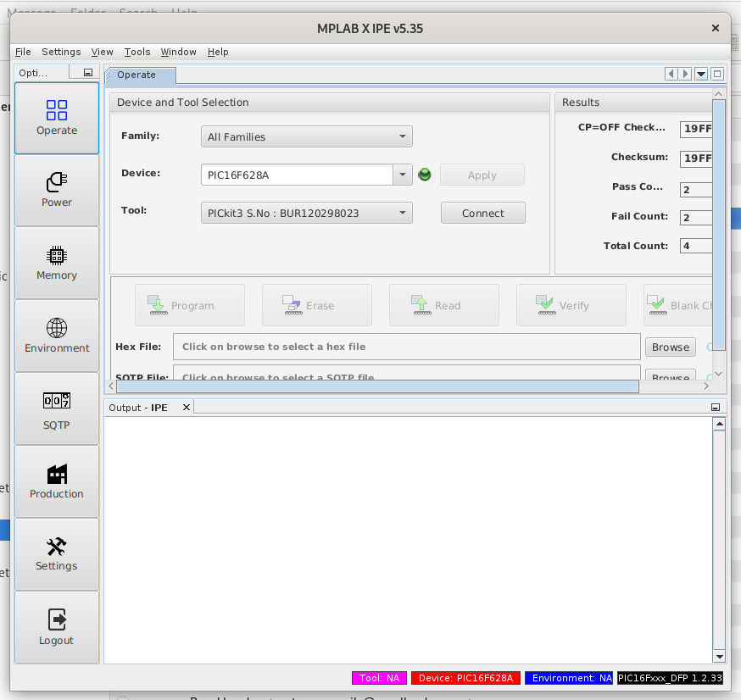Open the Production panel
The image size is (741, 700).
click(57, 481)
